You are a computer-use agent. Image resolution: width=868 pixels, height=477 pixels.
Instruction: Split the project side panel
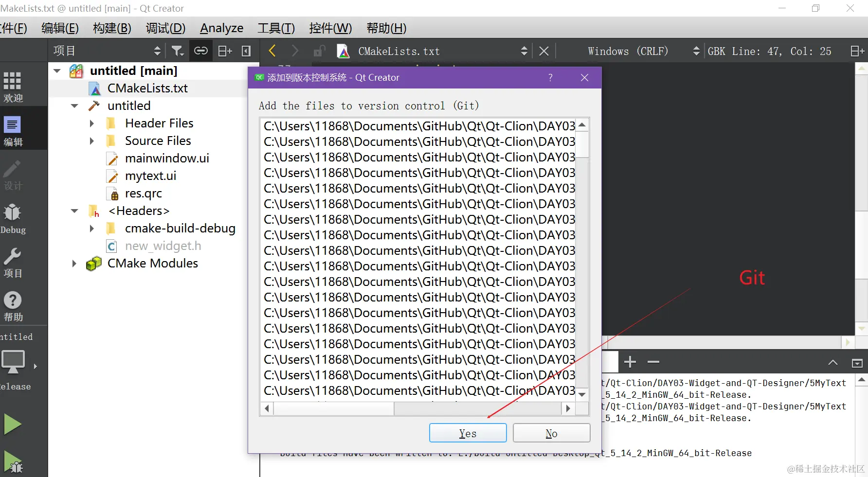tap(224, 51)
